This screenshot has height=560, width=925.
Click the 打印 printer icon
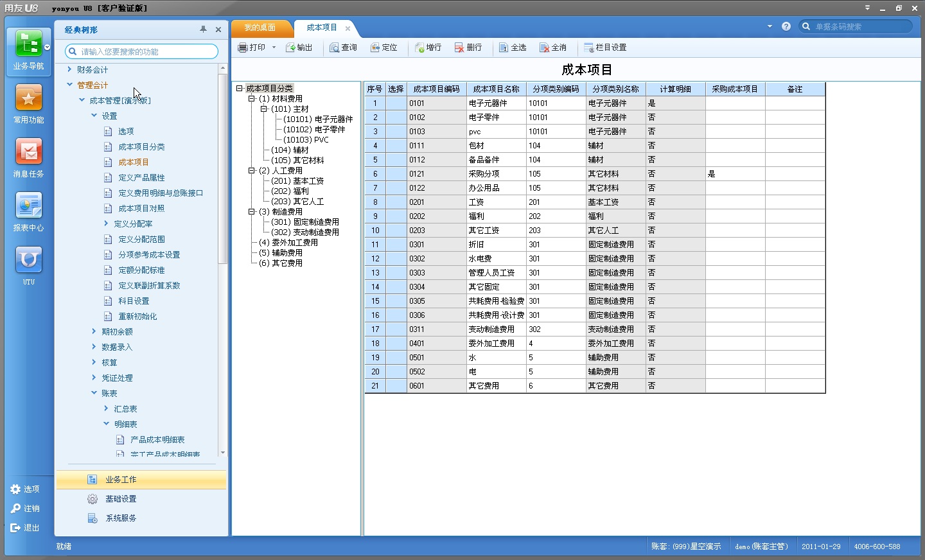coord(243,48)
